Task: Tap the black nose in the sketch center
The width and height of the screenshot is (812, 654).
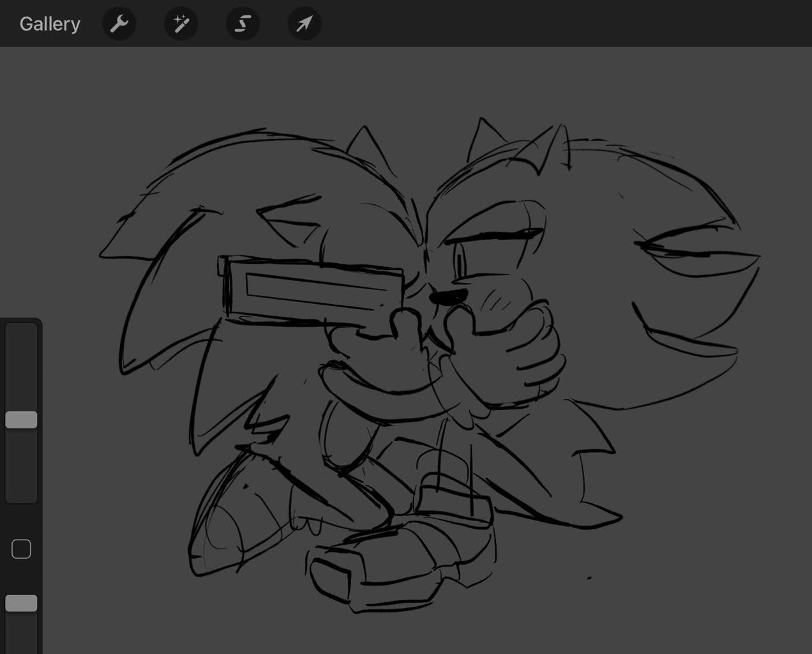Action: (448, 296)
